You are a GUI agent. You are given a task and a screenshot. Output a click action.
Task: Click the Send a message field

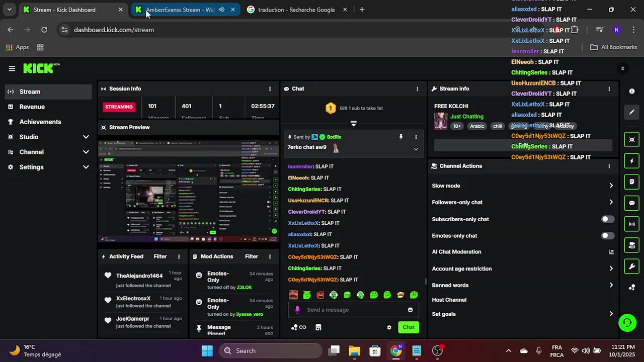(353, 310)
